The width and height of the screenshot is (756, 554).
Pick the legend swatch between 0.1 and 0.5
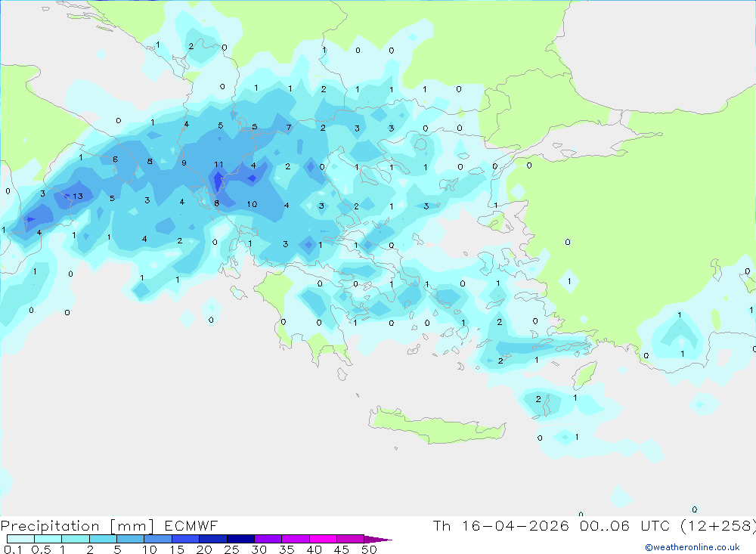[x=20, y=539]
